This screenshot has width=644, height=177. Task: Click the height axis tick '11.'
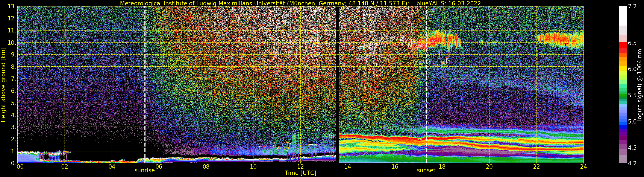(x=12, y=31)
